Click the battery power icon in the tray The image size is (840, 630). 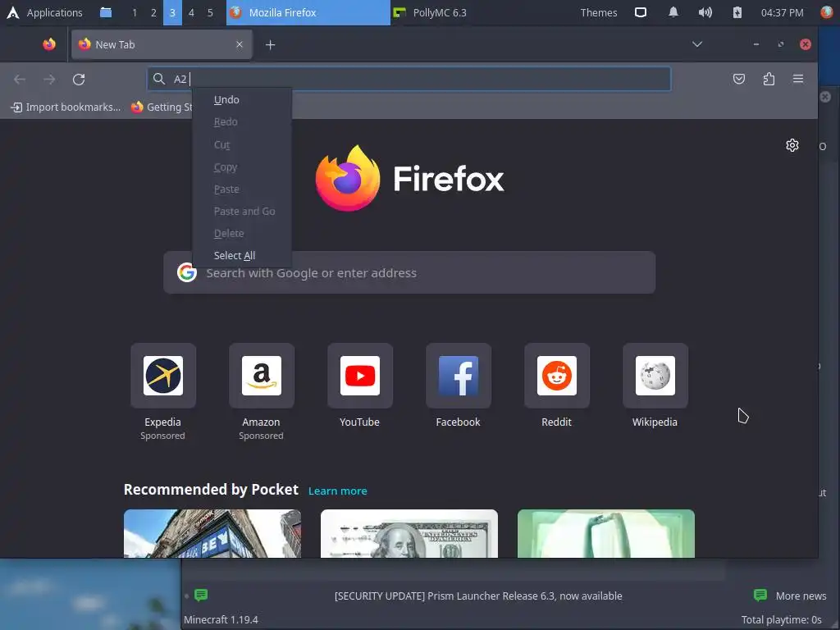pyautogui.click(x=737, y=12)
